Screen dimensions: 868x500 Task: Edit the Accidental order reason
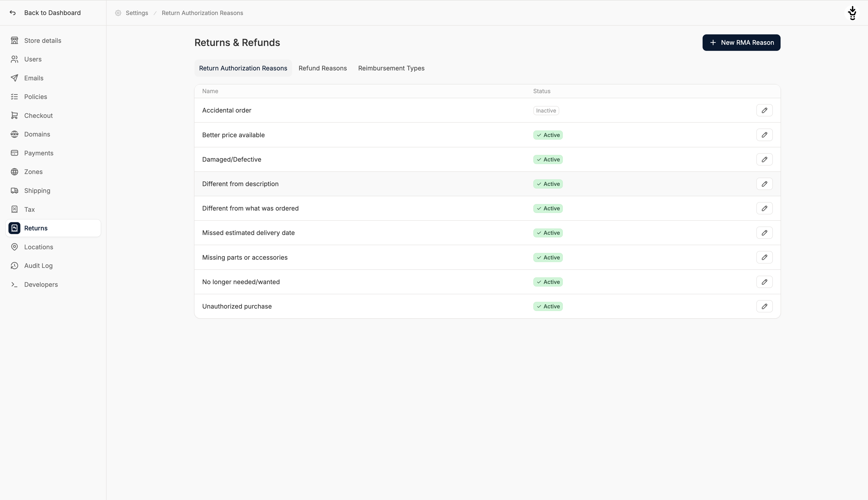(764, 110)
